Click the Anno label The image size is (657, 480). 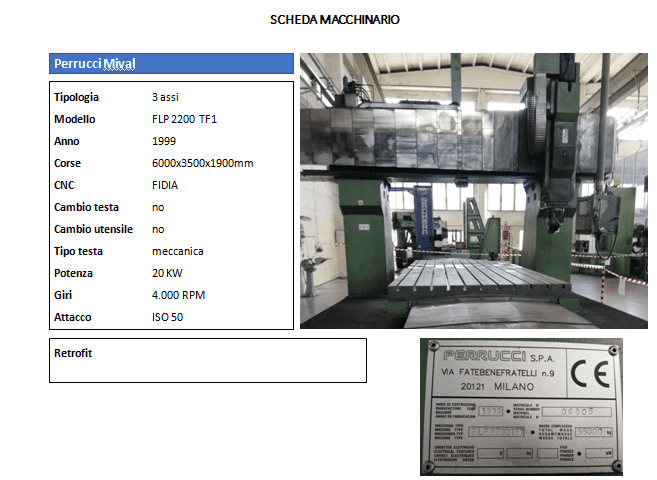coord(67,141)
